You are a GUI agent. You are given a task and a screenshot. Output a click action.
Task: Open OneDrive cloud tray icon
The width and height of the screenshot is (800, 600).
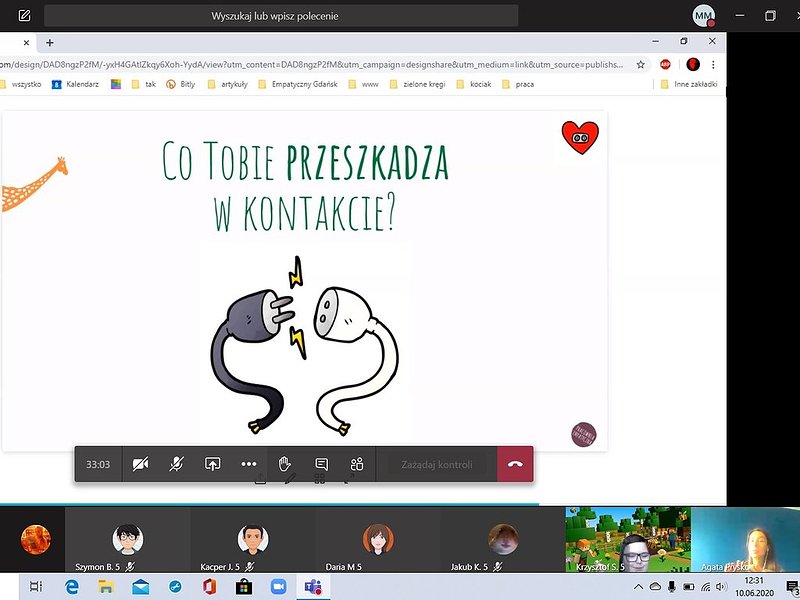pyautogui.click(x=655, y=587)
